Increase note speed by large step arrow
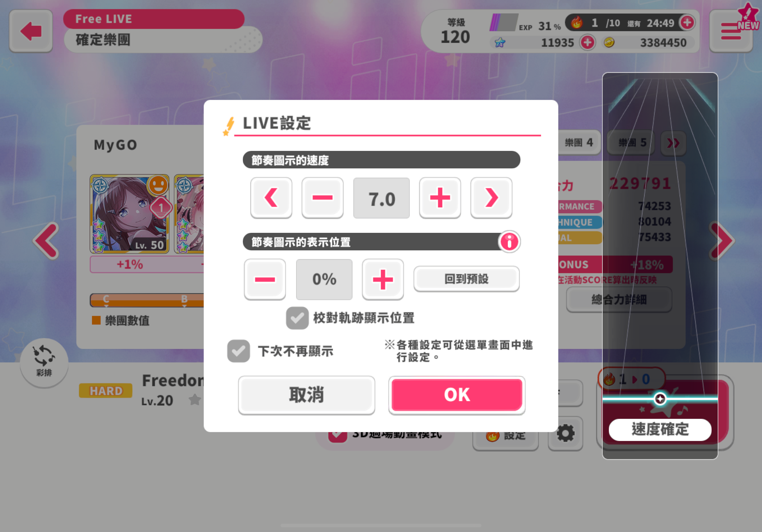The image size is (762, 532). pyautogui.click(x=491, y=198)
